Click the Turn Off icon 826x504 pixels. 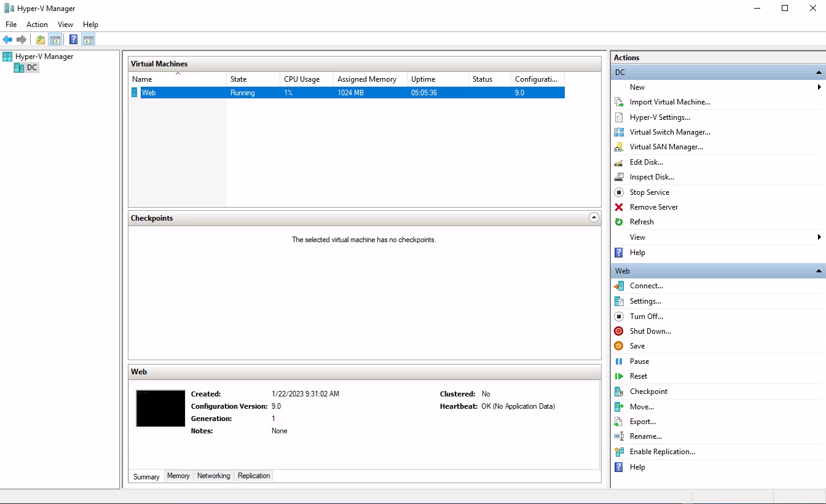pos(619,317)
